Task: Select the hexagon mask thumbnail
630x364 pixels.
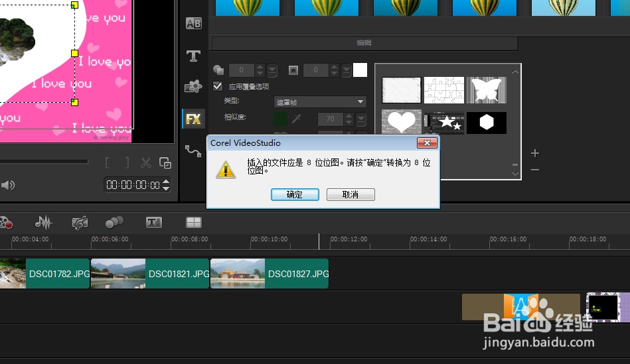Action: 487,123
